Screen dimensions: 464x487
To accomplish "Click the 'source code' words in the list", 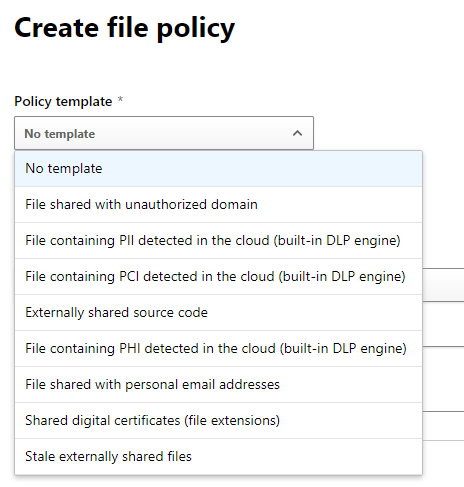I will (170, 313).
